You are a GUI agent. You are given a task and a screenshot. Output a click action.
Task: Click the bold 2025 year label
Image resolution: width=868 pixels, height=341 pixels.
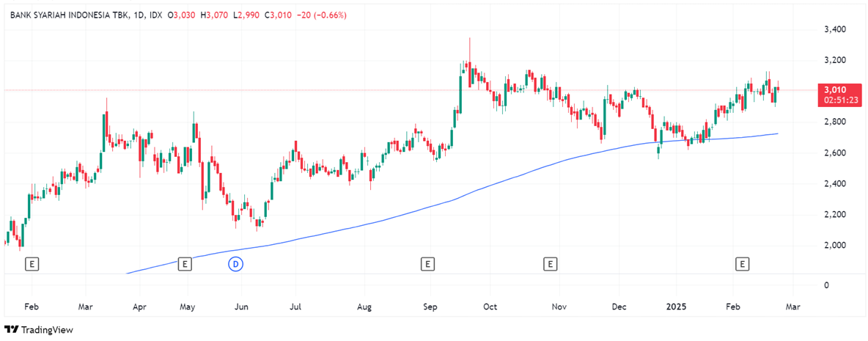[x=676, y=306]
